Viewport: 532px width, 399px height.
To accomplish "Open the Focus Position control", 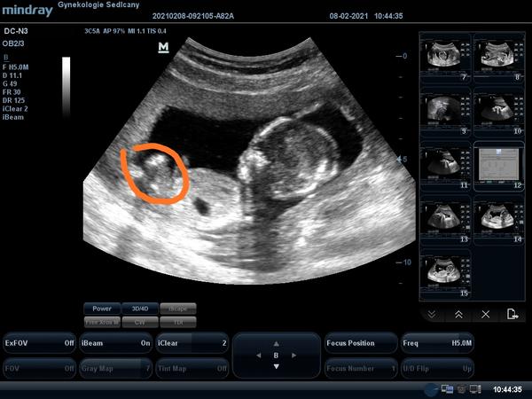I will 360,343.
